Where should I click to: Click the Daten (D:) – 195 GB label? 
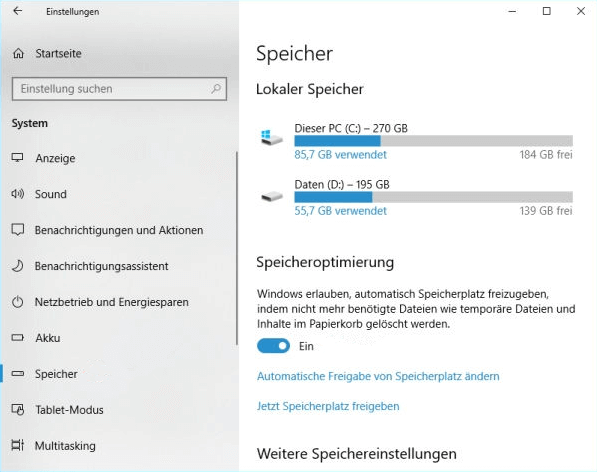(x=342, y=185)
